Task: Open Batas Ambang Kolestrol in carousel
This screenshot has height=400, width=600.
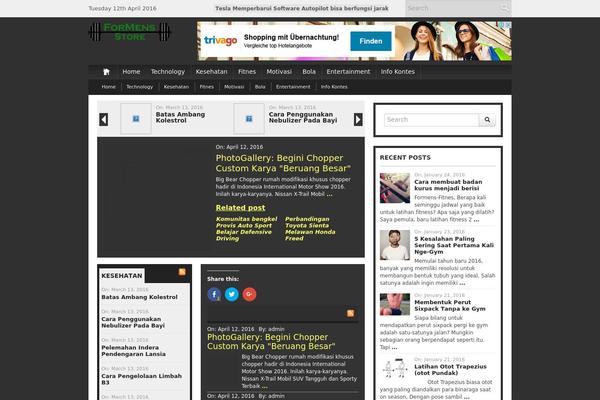Action: click(180, 117)
